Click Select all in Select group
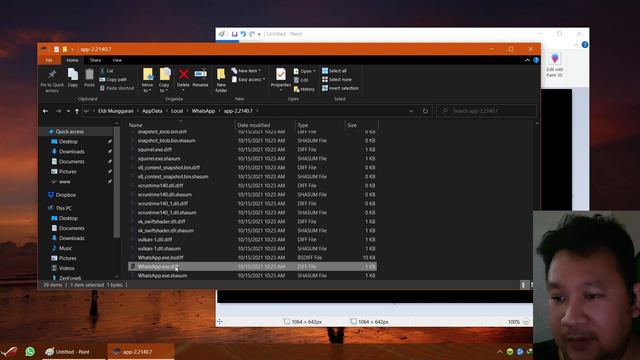The height and width of the screenshot is (360, 640). 334,71
